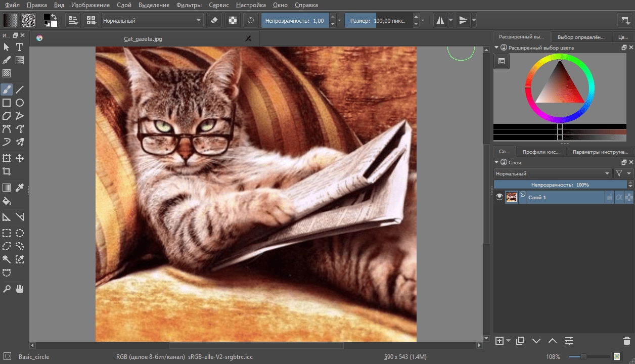Image resolution: width=635 pixels, height=364 pixels.
Task: Expand dropdown arrow next to Размер slider
Action: coord(423,21)
